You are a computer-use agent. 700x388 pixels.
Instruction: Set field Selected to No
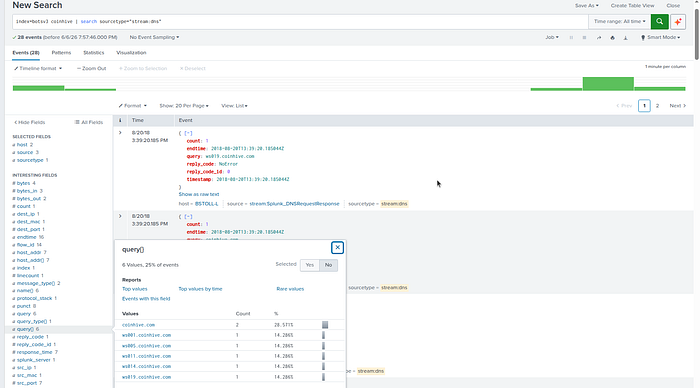328,265
